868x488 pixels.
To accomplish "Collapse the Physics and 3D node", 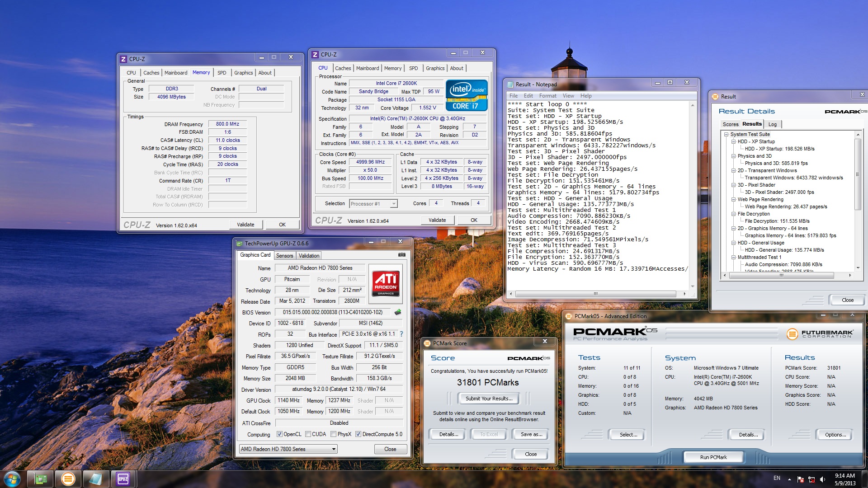I will pos(733,156).
